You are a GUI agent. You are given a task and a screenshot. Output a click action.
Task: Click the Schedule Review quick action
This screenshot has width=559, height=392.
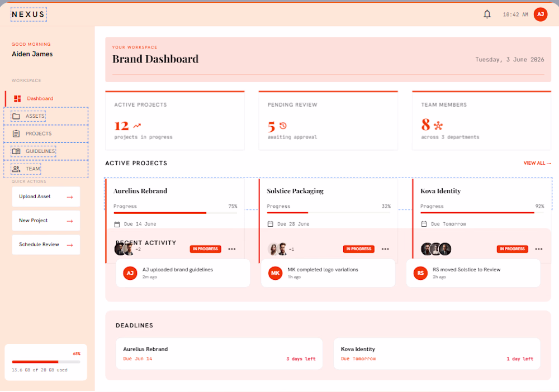pos(46,245)
